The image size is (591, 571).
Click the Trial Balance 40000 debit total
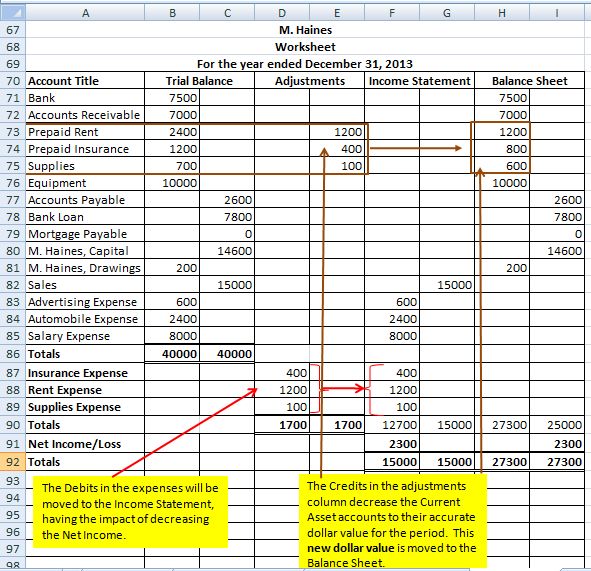pyautogui.click(x=172, y=354)
